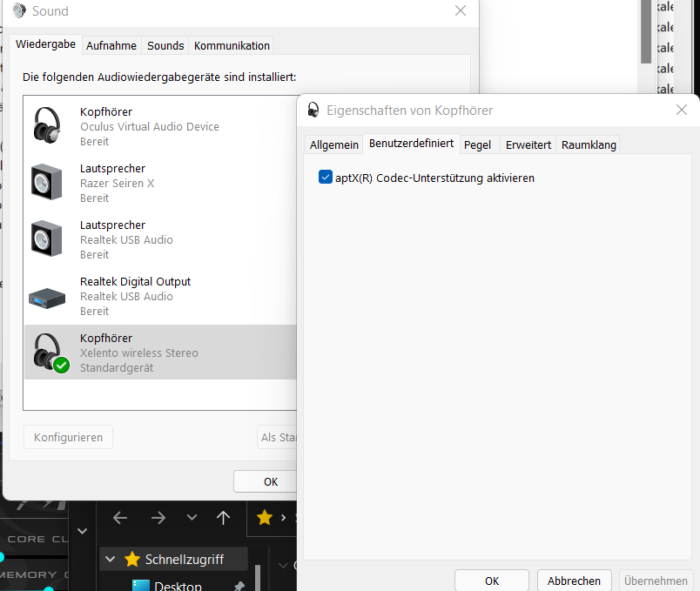Screen dimensions: 700x591
Task: Close Eigenschaften von Kopfhörer dialog
Action: tap(681, 110)
